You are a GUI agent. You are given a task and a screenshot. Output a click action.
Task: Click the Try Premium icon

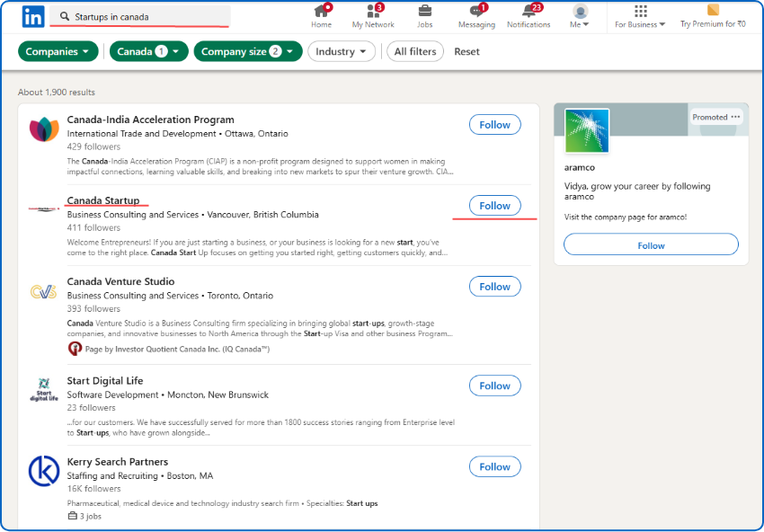click(713, 10)
